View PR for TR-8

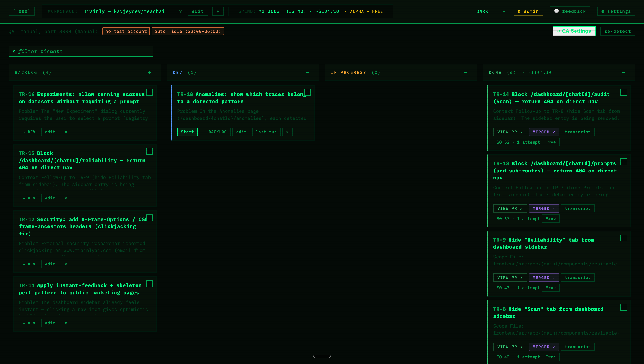510,347
